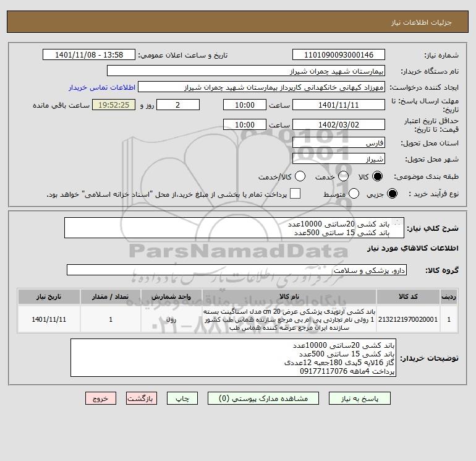
Task: Click the validity hour field next to 1402/03/02
Action: point(245,124)
